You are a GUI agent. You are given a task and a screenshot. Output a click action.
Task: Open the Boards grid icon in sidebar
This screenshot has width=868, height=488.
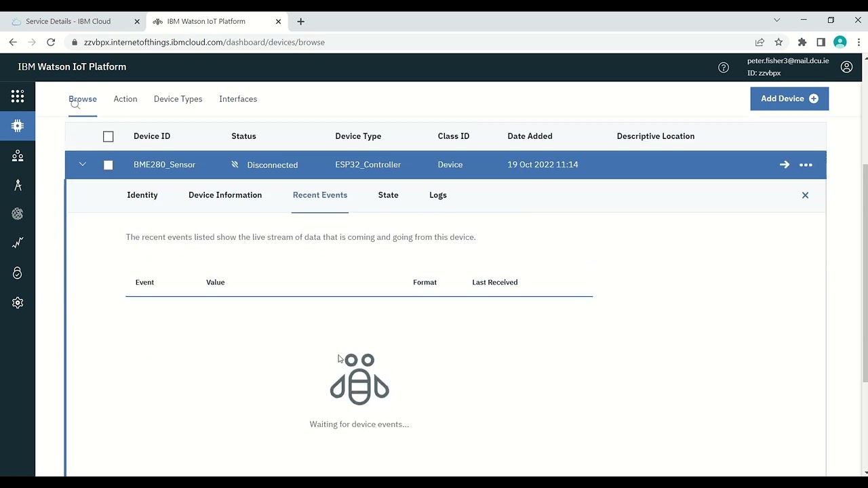pyautogui.click(x=18, y=96)
